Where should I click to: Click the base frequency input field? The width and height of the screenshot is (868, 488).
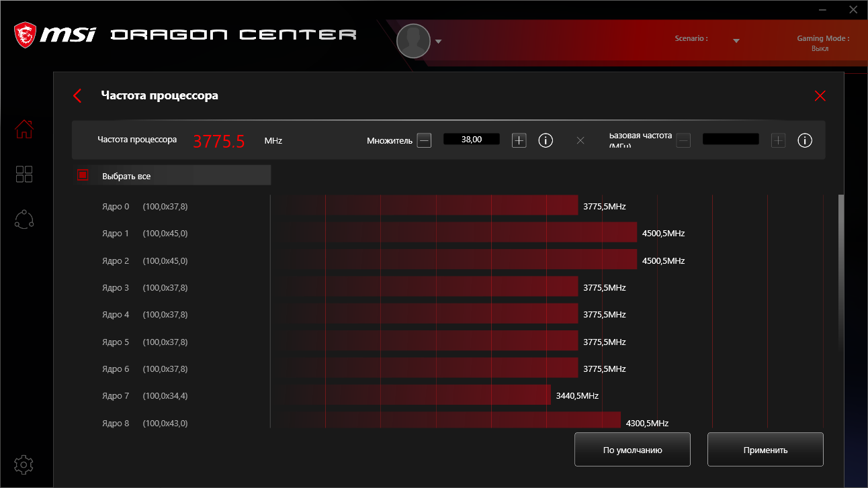tap(731, 140)
